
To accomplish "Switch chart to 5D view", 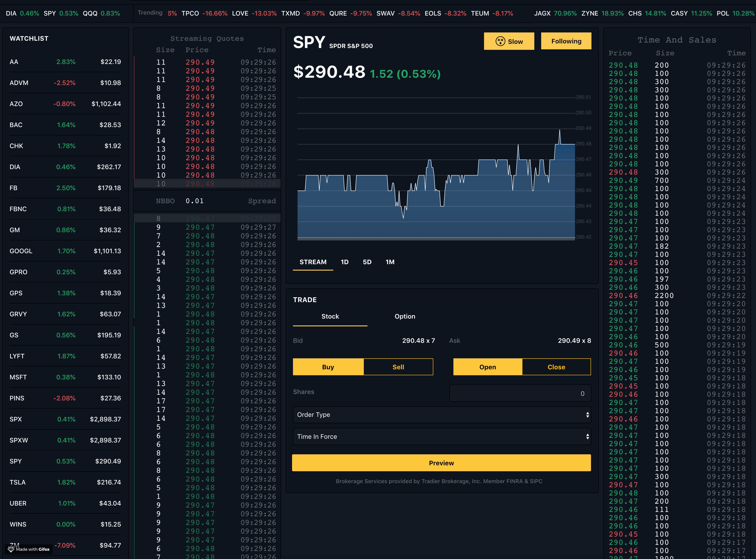I will pyautogui.click(x=367, y=262).
